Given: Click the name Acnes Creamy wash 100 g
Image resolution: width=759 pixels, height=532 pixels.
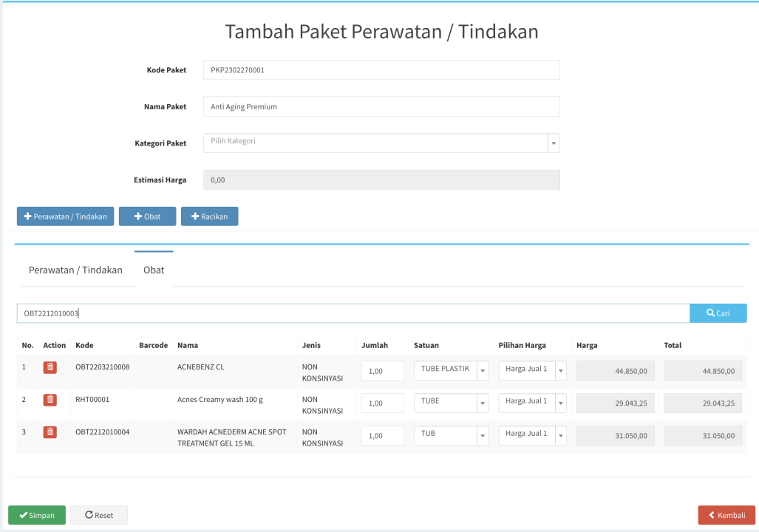Looking at the screenshot, I should tap(220, 399).
